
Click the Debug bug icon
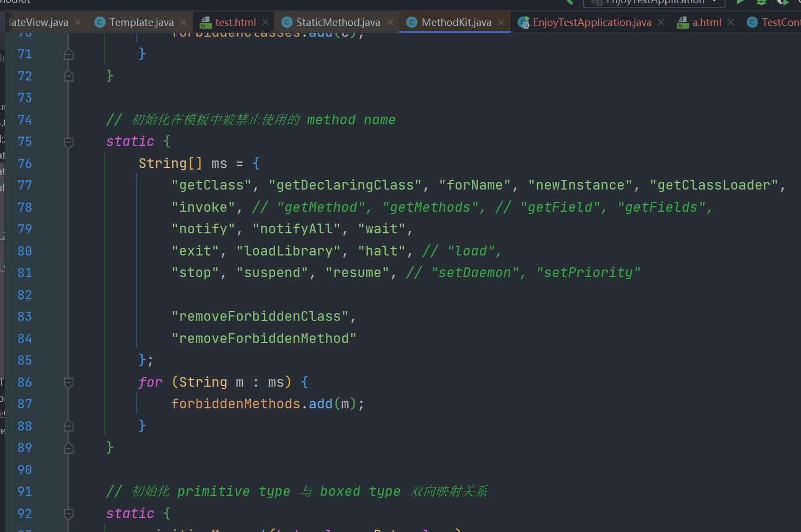[762, 2]
